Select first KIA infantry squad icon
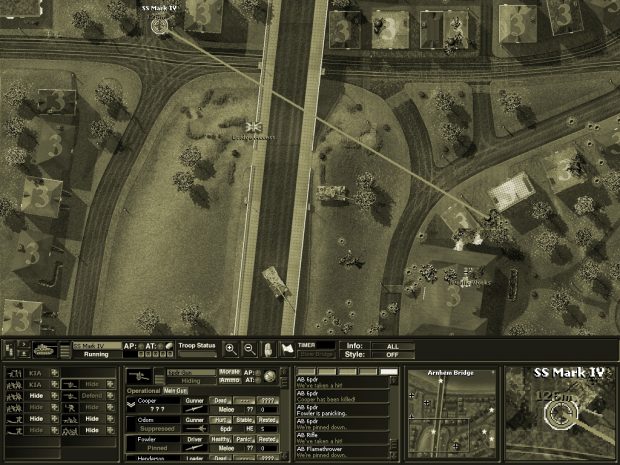The height and width of the screenshot is (465, 620). click(14, 373)
